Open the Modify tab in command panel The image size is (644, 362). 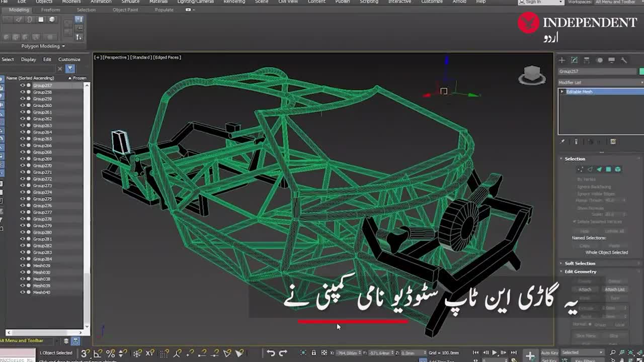click(x=574, y=60)
